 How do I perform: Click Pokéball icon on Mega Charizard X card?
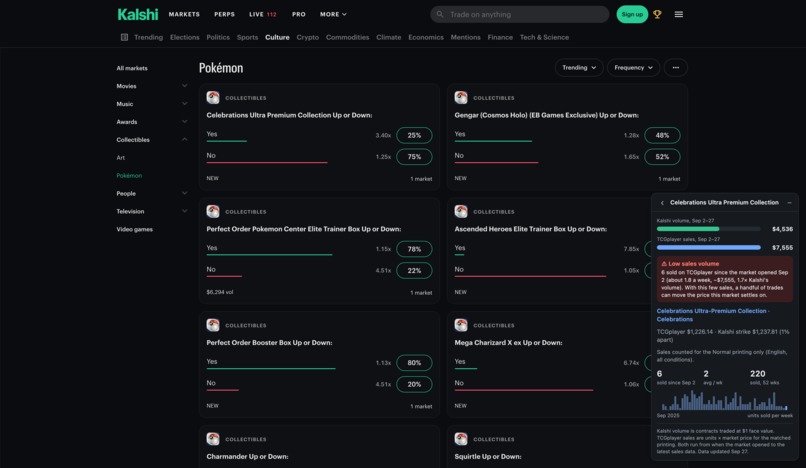(x=461, y=325)
